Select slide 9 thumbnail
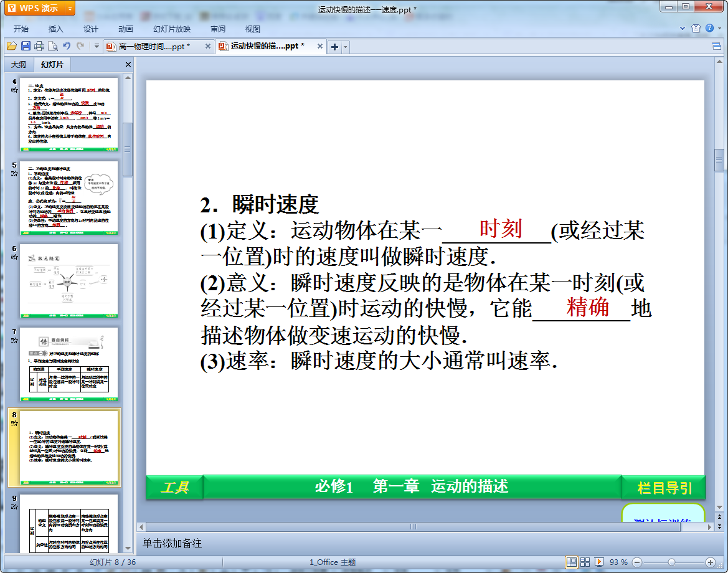This screenshot has width=728, height=573. 69,524
